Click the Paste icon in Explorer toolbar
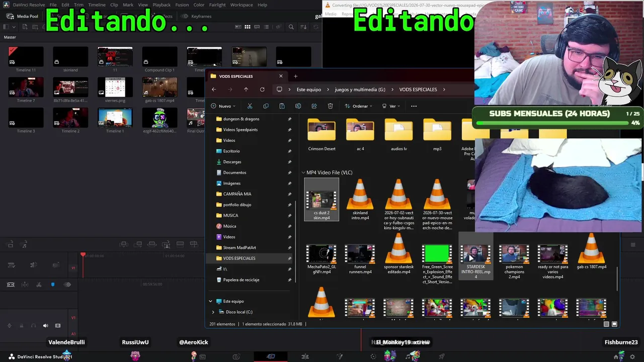The height and width of the screenshot is (362, 644). [x=282, y=106]
